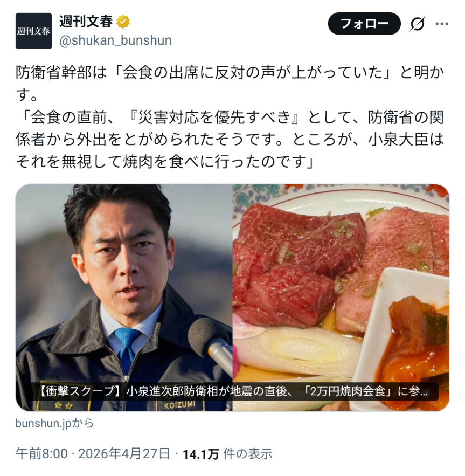Open the 衝撃スクープ headline caption
This screenshot has width=465, height=476.
[233, 391]
